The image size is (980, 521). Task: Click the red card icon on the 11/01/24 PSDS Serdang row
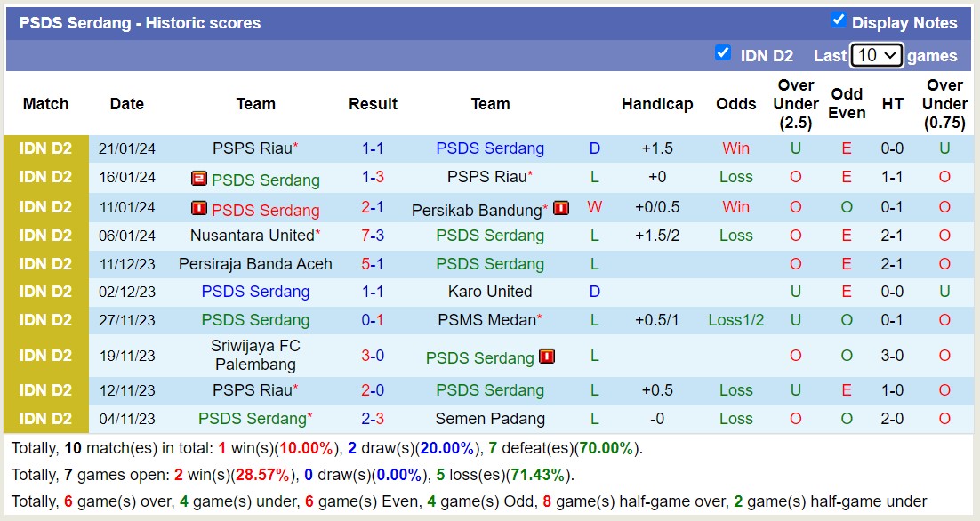pos(199,209)
